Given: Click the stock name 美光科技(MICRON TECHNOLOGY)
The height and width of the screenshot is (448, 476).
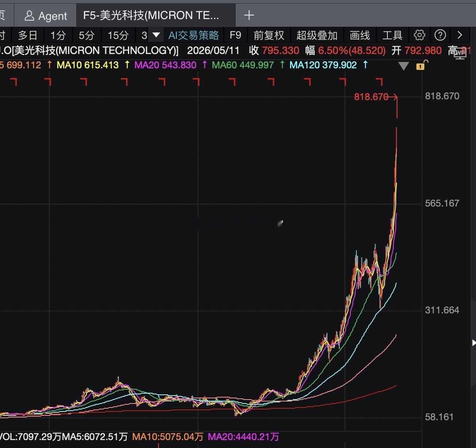Looking at the screenshot, I should pos(96,50).
